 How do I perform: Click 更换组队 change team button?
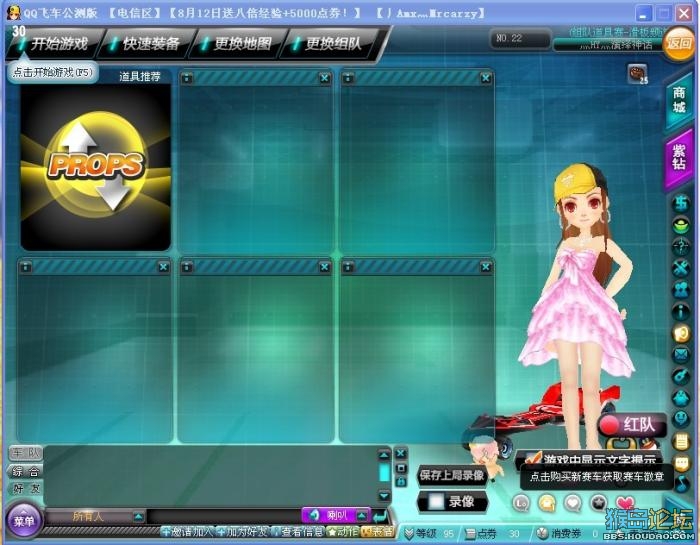coord(329,44)
